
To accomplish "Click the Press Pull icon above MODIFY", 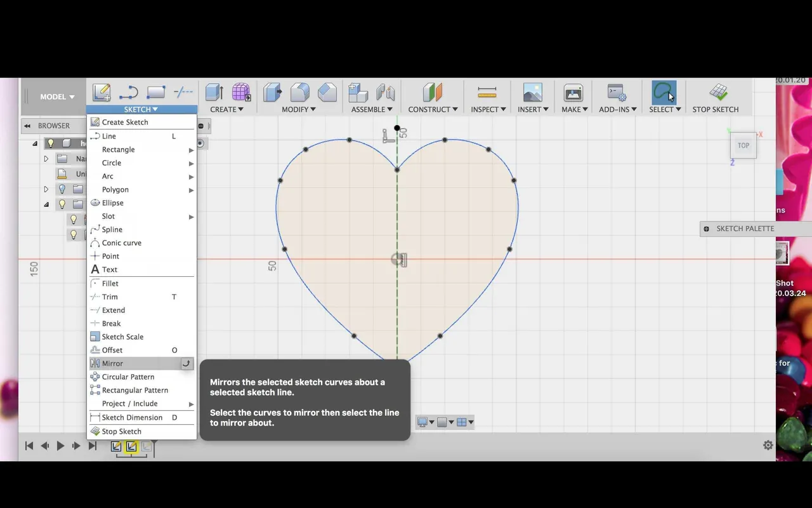I will click(273, 93).
